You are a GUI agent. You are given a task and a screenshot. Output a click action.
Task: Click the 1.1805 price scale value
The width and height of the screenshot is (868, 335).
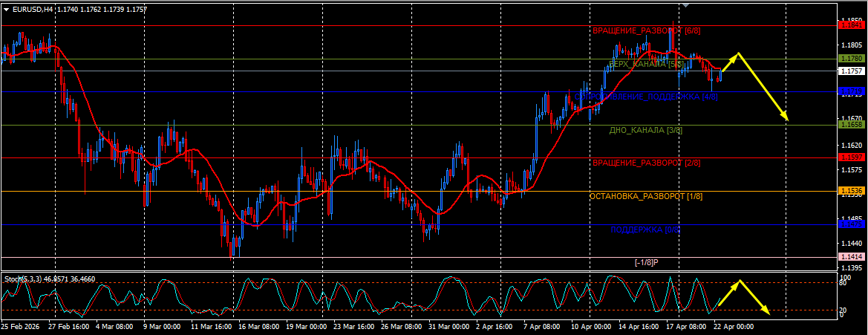[x=851, y=46]
